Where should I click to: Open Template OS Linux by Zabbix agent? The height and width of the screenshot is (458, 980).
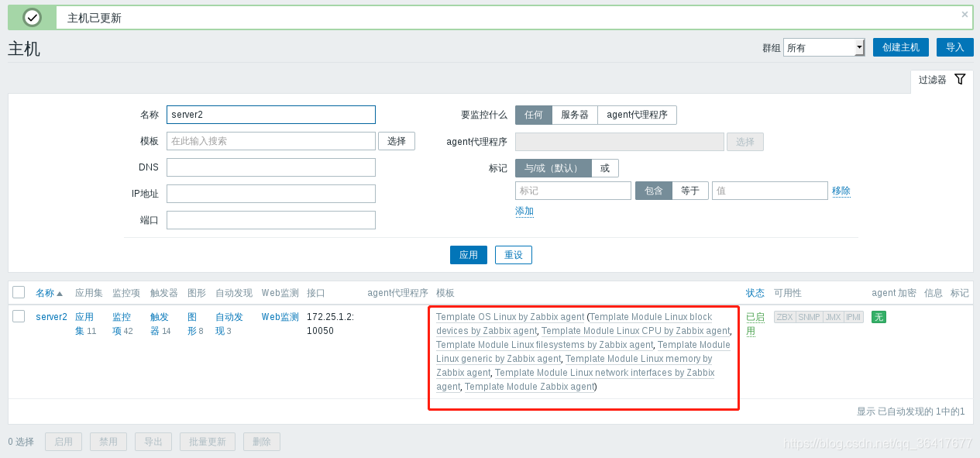(510, 317)
